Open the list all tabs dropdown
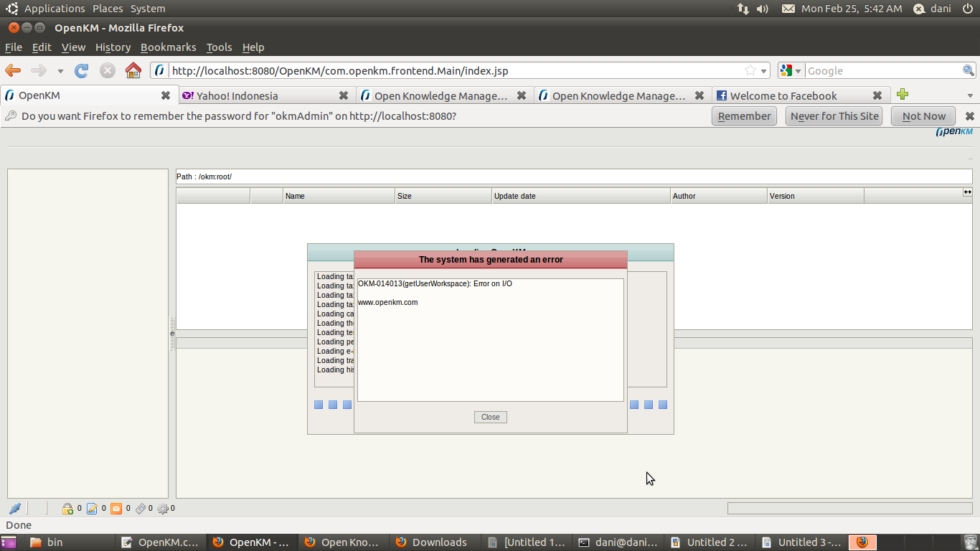The width and height of the screenshot is (980, 551). tap(970, 95)
